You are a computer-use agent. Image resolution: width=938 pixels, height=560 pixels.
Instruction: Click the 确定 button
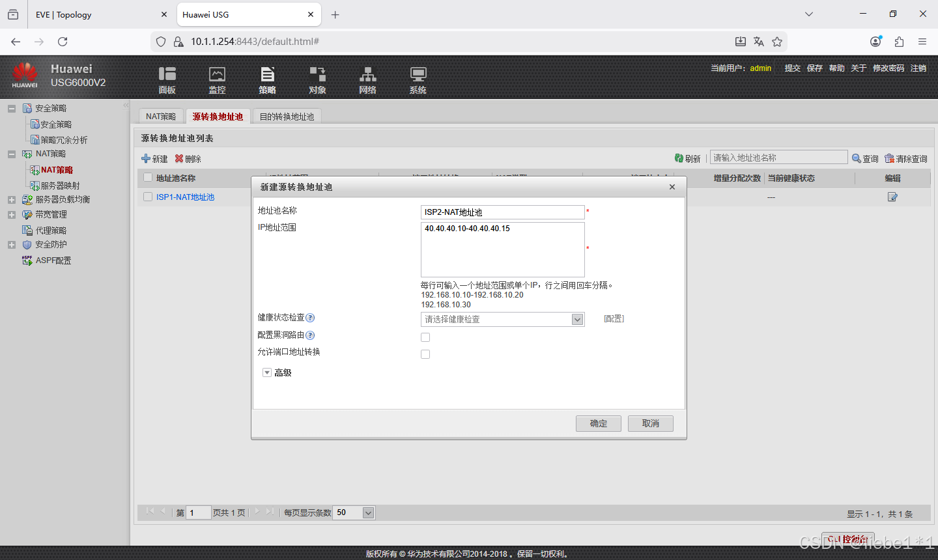(599, 423)
